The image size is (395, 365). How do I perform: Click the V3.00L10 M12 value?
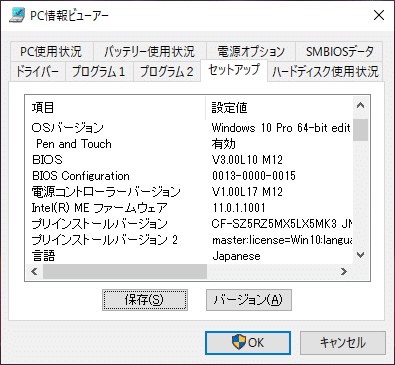[247, 160]
